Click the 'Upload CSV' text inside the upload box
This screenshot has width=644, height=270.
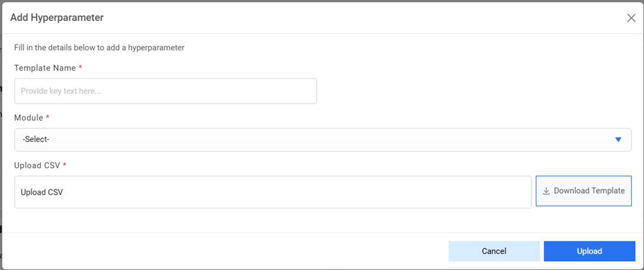pyautogui.click(x=41, y=192)
